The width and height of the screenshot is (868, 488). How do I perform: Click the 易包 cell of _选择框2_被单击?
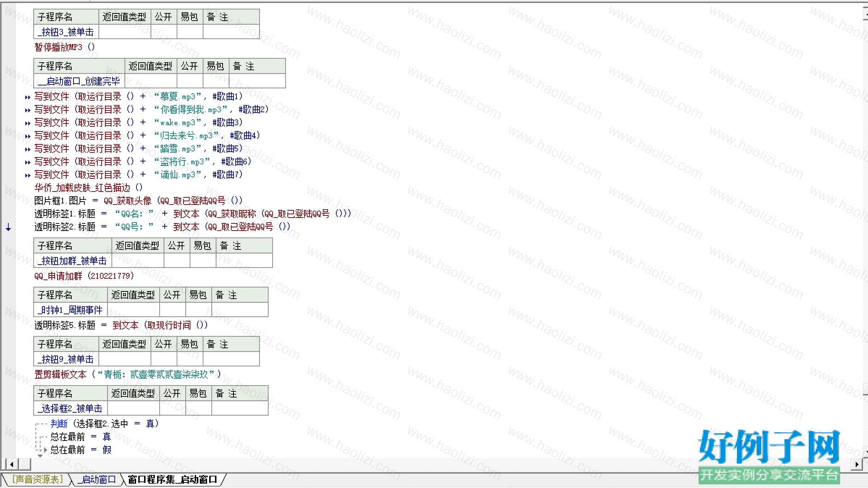[x=199, y=408]
